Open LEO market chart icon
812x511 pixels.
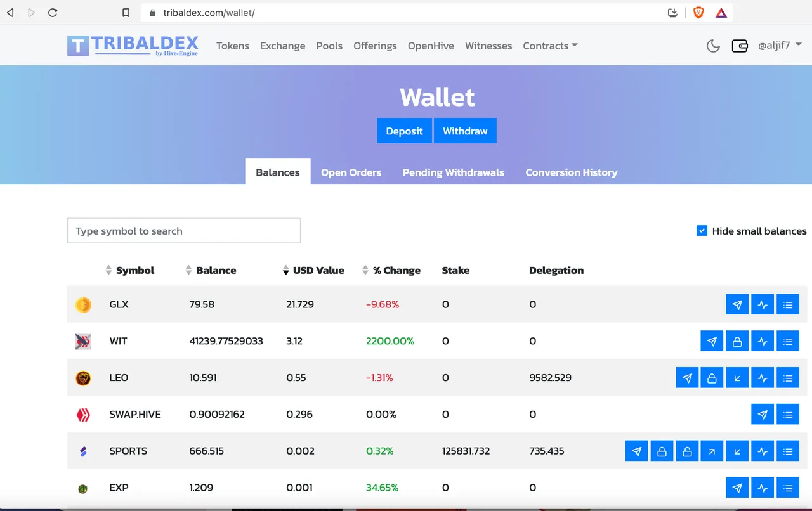[763, 378]
